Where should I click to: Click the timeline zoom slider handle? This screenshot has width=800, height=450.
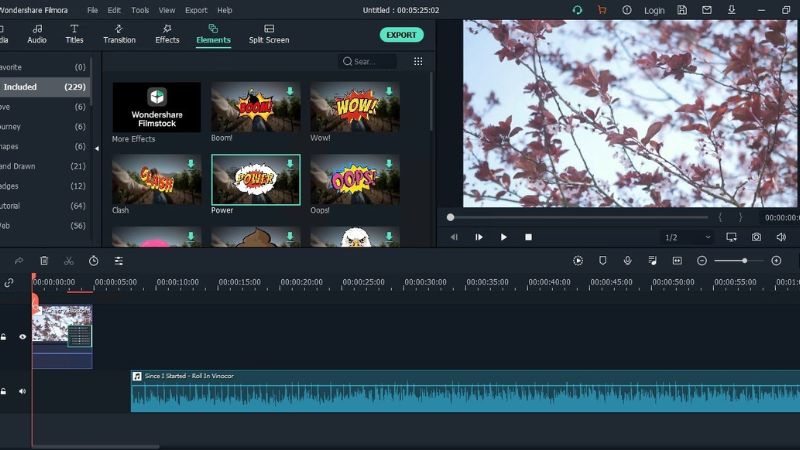point(744,261)
